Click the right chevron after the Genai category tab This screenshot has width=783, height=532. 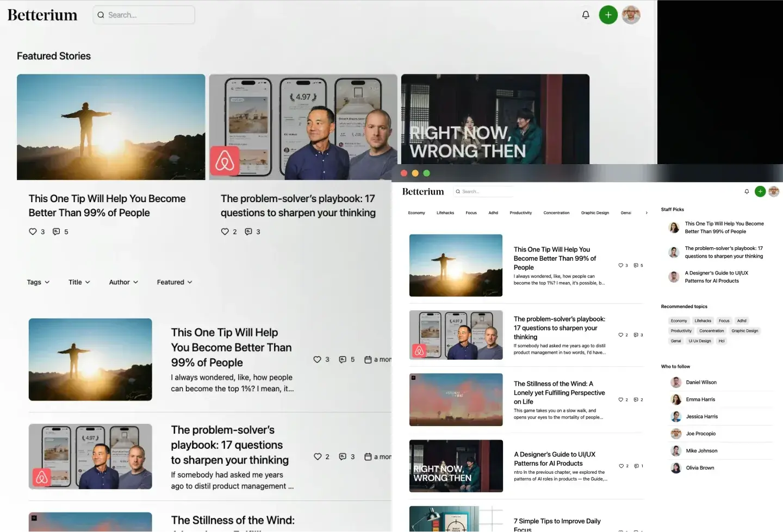(x=647, y=213)
